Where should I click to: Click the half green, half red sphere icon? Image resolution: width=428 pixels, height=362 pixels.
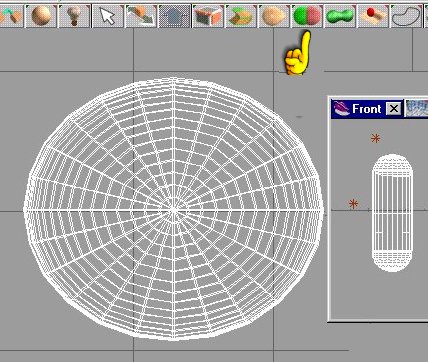(x=307, y=16)
